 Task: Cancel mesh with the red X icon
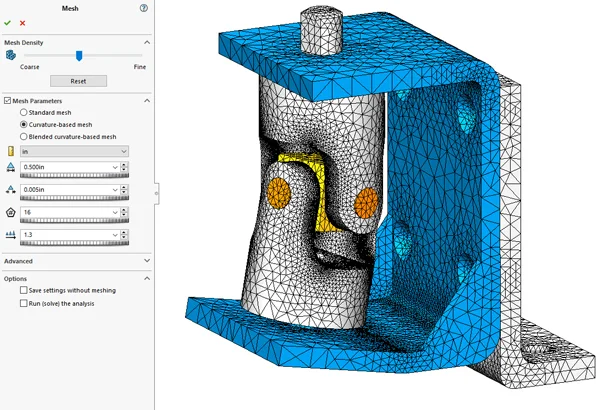tap(22, 22)
